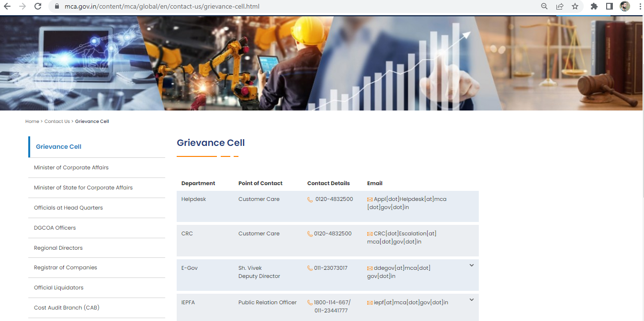This screenshot has height=321, width=644.
Task: Open the extensions puzzle icon
Action: point(594,6)
